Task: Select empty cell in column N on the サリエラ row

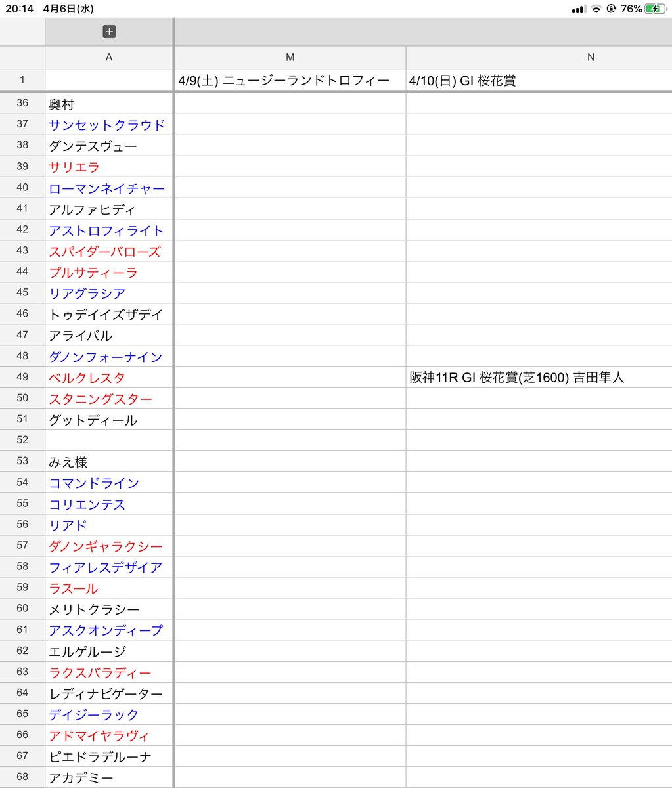Action: click(539, 167)
